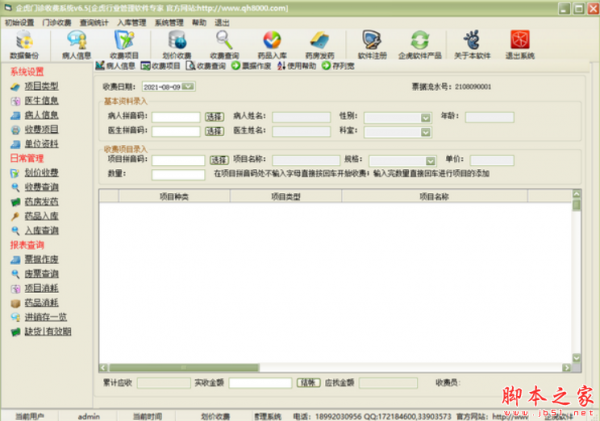Expand the 收费日期 date dropdown
Viewport: 600px width, 421px height.
point(188,86)
